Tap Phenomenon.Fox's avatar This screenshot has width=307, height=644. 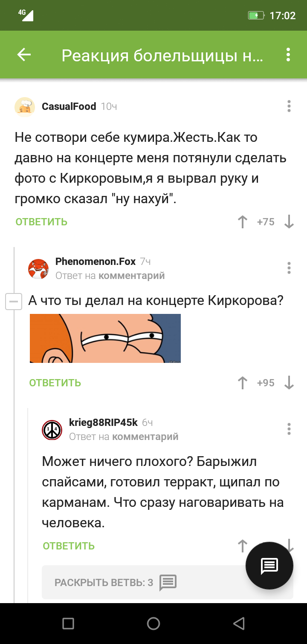pyautogui.click(x=38, y=269)
